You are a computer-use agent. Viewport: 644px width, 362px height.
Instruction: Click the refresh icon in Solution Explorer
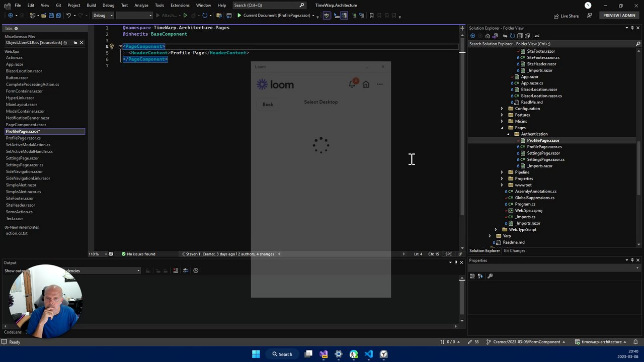click(512, 36)
